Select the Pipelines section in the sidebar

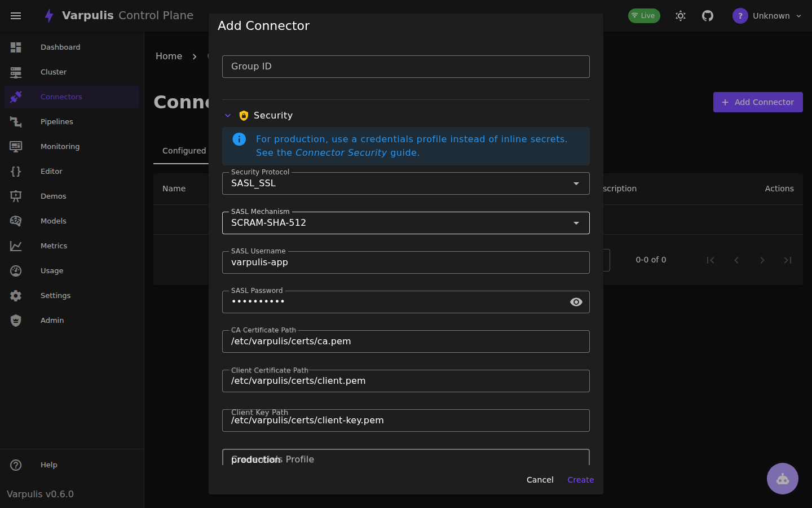[56, 121]
